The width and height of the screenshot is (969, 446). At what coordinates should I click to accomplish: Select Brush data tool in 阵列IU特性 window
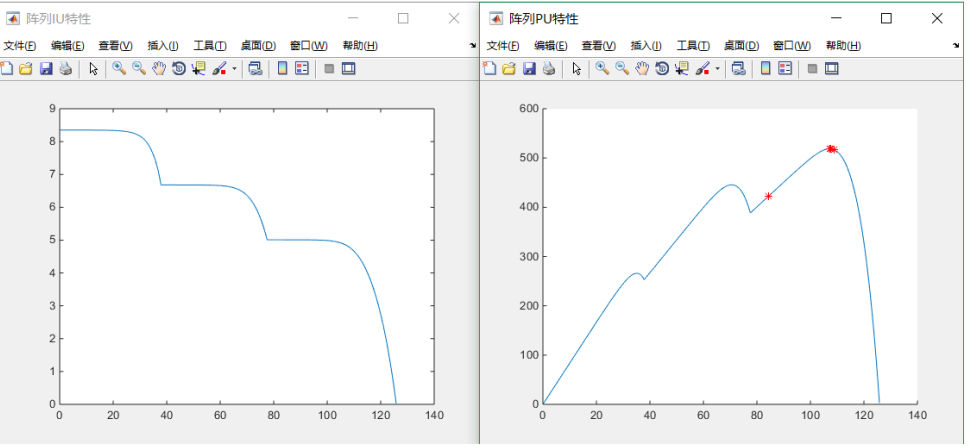click(x=219, y=69)
